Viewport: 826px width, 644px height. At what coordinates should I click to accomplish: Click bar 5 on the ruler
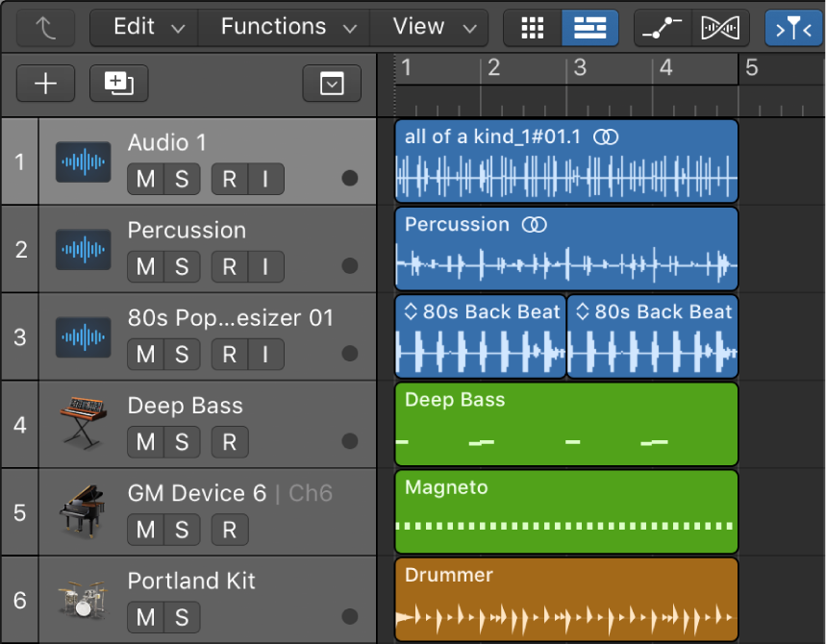point(752,68)
